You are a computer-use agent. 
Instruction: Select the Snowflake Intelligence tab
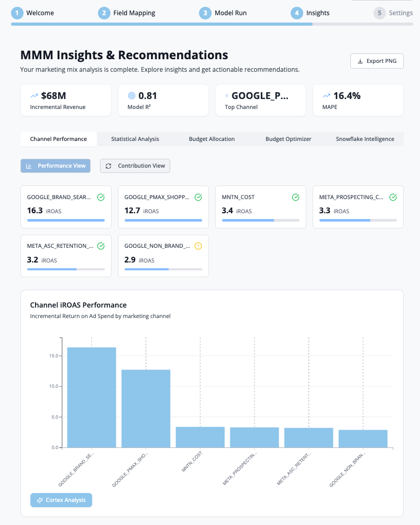coord(365,139)
